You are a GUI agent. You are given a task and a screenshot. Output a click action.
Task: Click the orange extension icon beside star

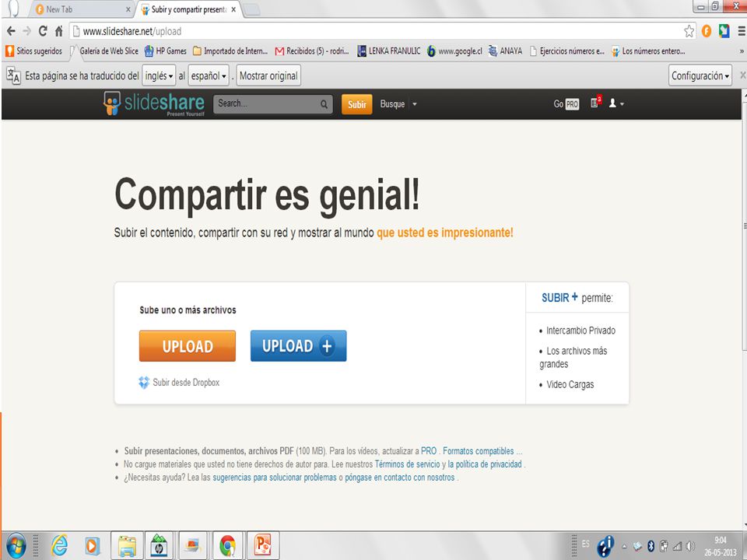pos(707,31)
